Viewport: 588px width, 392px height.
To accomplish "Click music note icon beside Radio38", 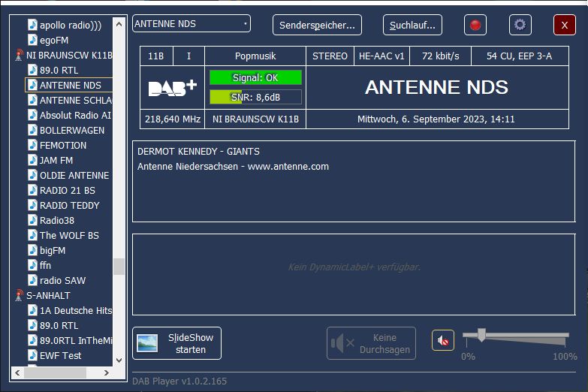I will click(32, 220).
